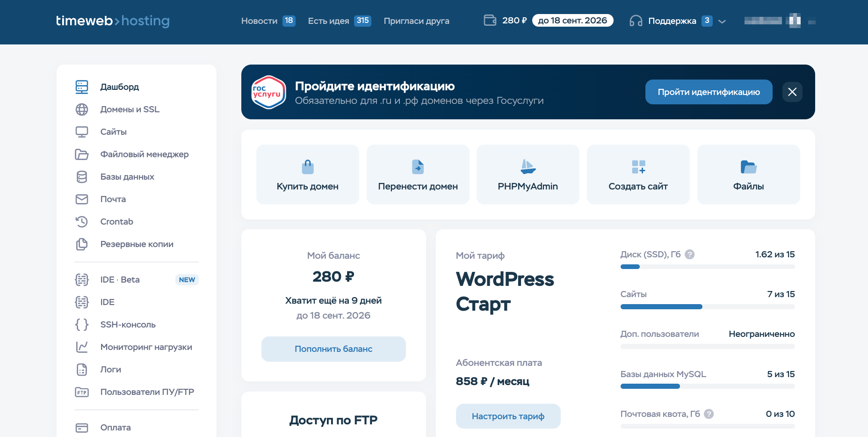Select Сайты in the sidebar menu
The height and width of the screenshot is (437, 868).
113,131
